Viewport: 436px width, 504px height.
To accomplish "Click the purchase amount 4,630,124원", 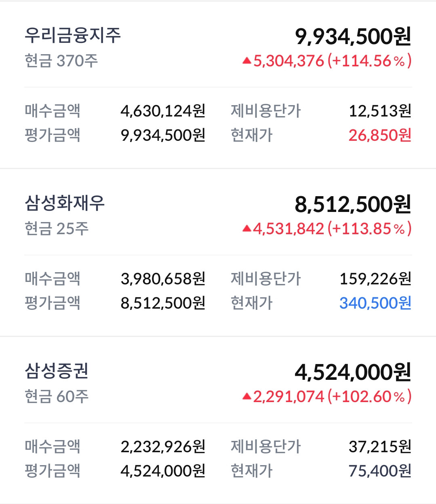I will [163, 111].
